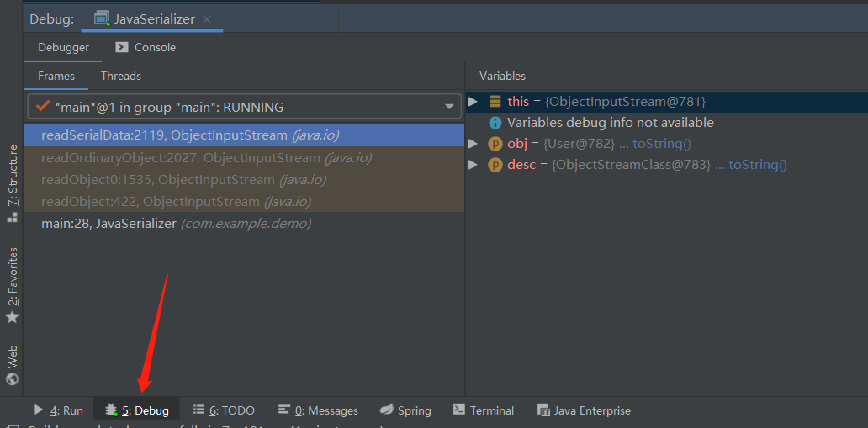Open the Messages tool window

pos(318,410)
